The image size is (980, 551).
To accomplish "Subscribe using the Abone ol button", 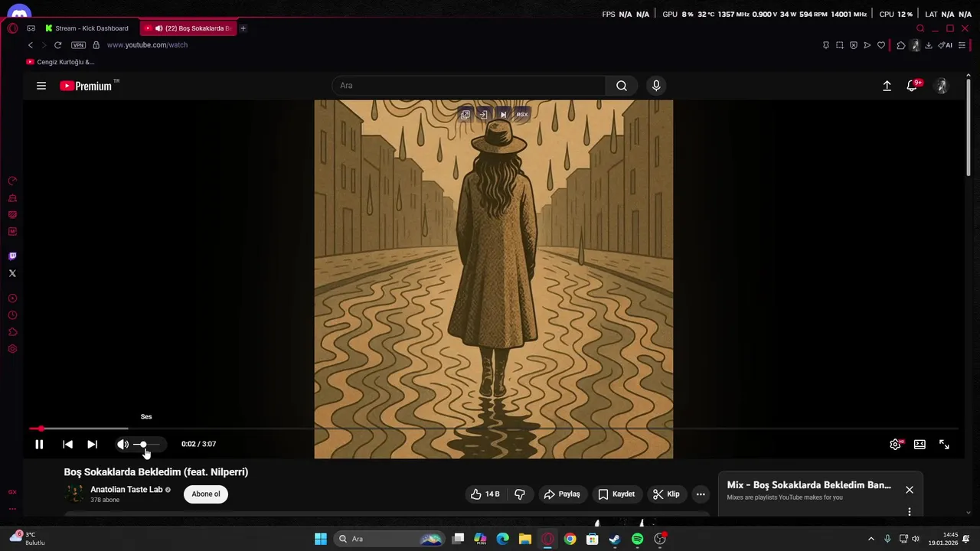I will pos(206,494).
